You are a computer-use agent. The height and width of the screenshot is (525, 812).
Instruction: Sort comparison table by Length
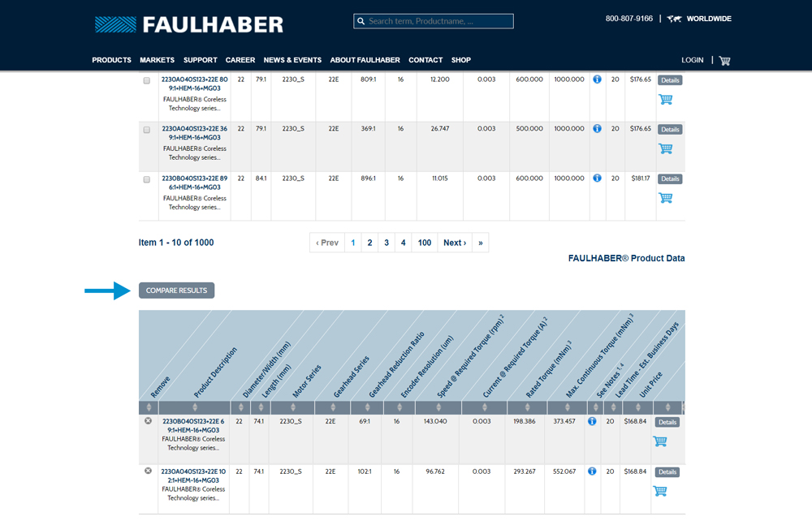(x=261, y=407)
